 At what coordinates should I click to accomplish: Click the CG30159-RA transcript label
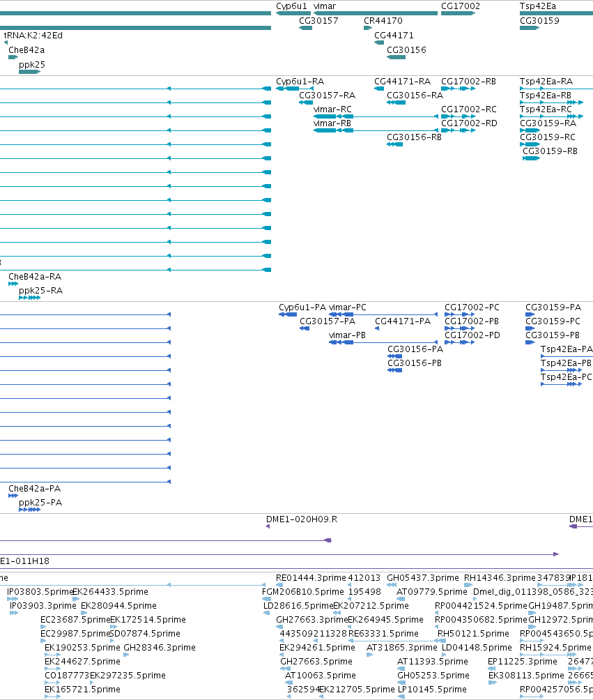tap(548, 123)
